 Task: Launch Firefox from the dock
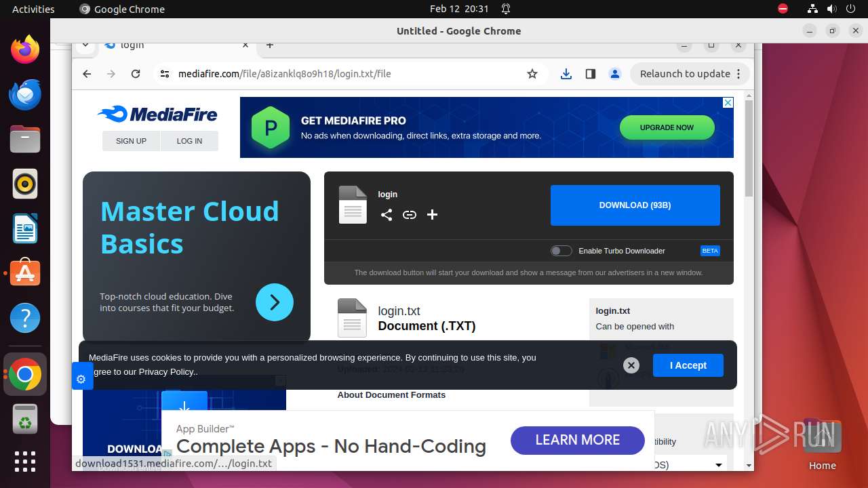point(25,49)
